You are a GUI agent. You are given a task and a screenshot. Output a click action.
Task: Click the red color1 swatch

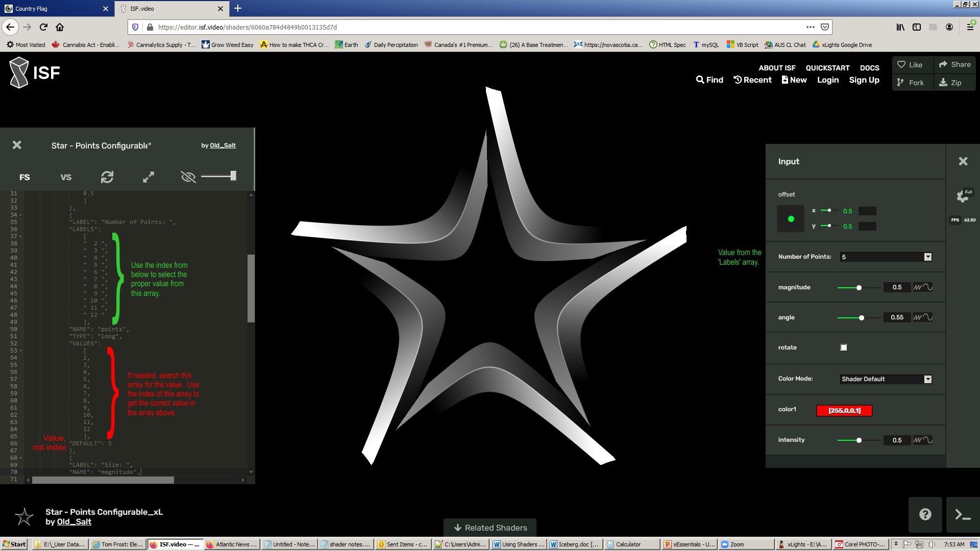coord(844,411)
